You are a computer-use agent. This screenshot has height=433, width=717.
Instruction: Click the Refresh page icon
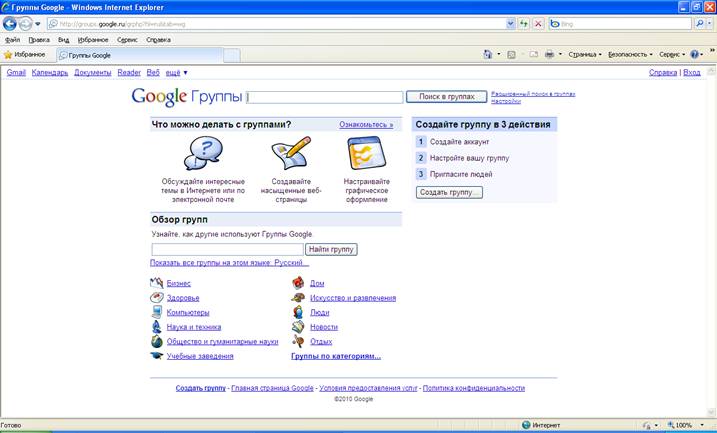[524, 24]
